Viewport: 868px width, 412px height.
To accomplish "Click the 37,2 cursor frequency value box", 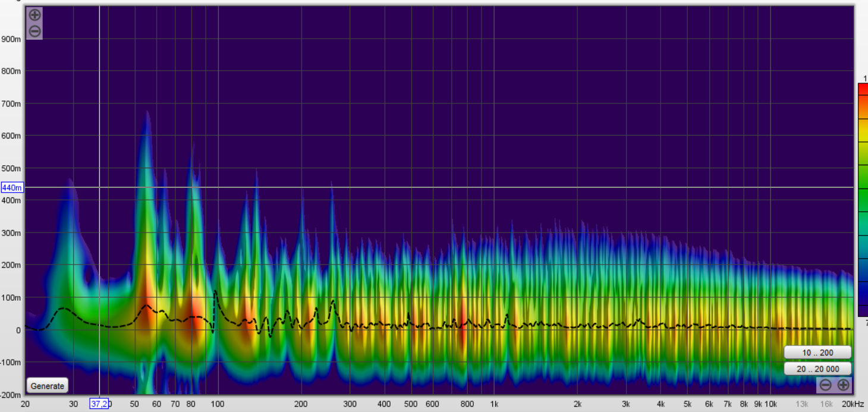I will (x=100, y=404).
